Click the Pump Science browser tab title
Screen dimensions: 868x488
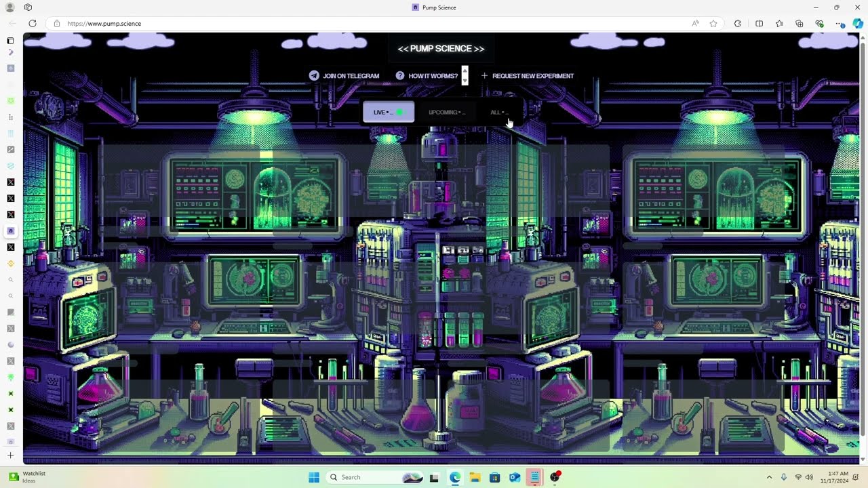pyautogui.click(x=439, y=7)
